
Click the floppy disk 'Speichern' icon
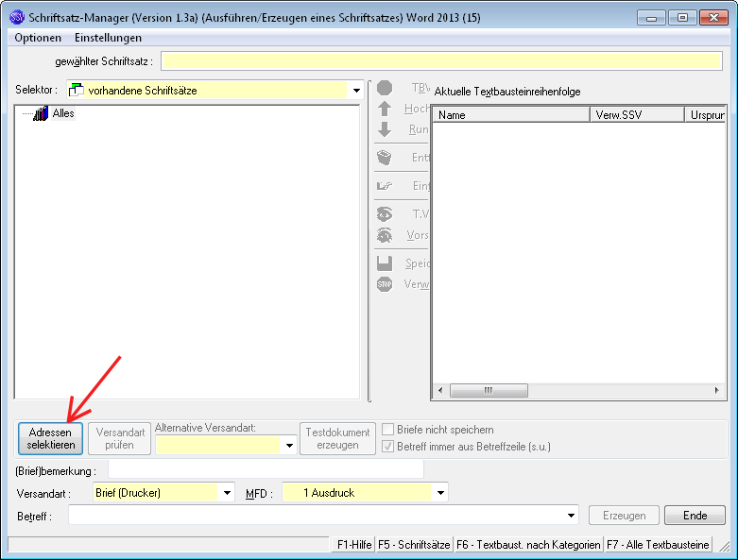[385, 263]
